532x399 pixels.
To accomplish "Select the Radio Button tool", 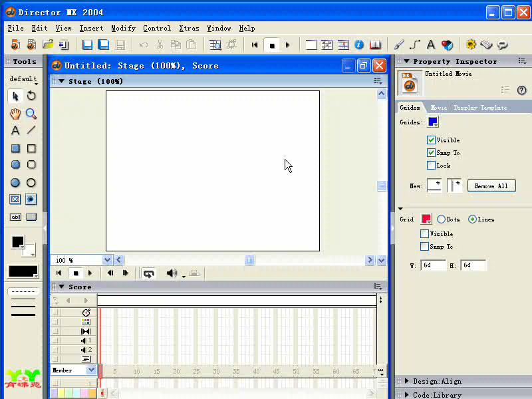I will 31,199.
